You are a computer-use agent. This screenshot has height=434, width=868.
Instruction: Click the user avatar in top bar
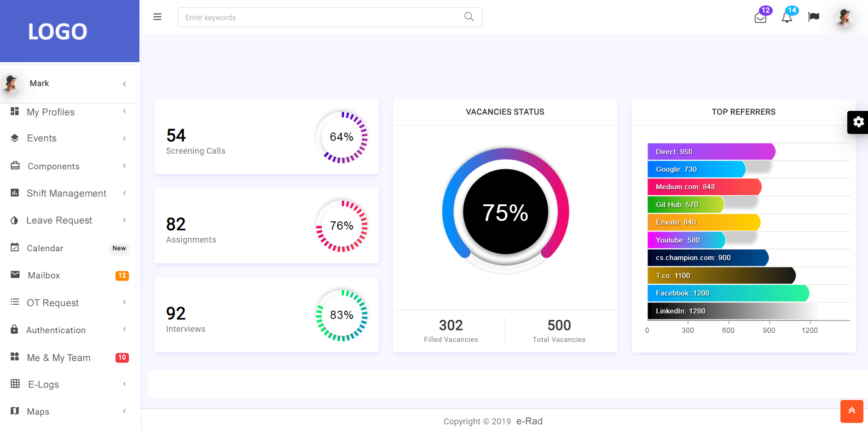click(x=845, y=17)
